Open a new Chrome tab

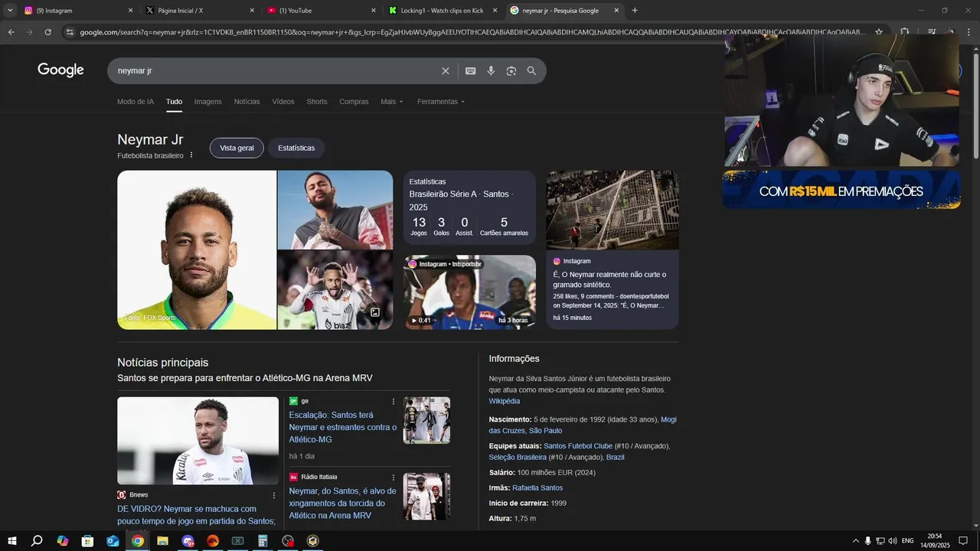[x=635, y=11]
